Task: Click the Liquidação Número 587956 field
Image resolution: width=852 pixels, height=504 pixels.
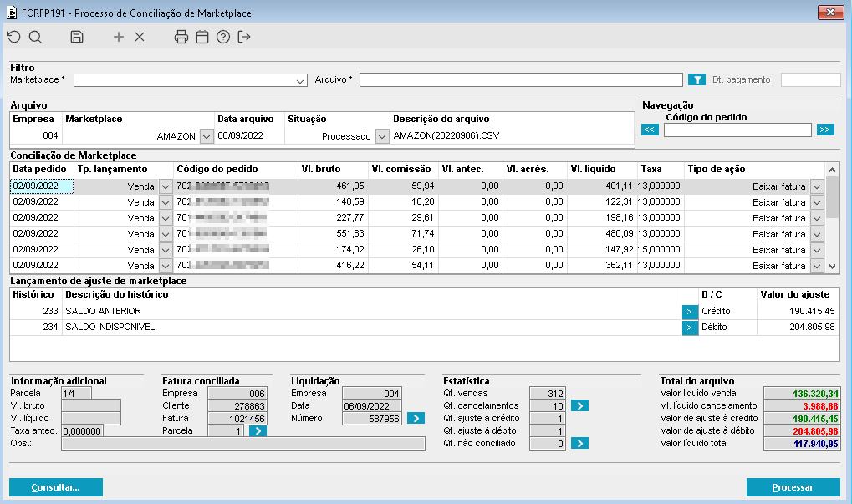Action: [372, 419]
